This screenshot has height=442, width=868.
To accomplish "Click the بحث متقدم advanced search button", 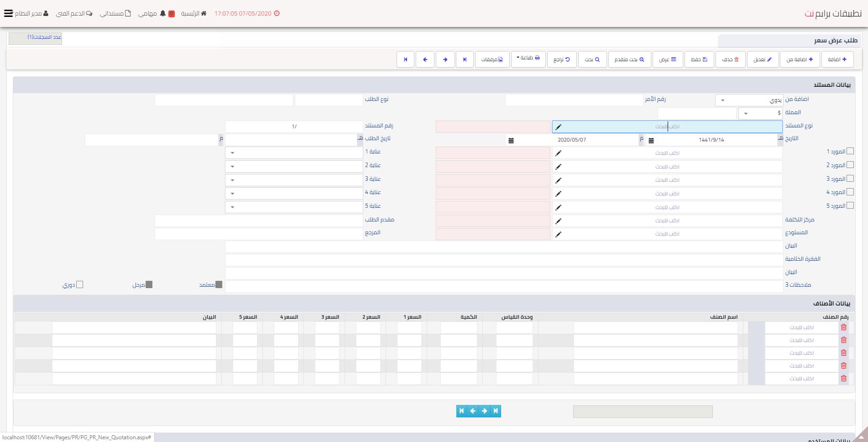I will (629, 59).
